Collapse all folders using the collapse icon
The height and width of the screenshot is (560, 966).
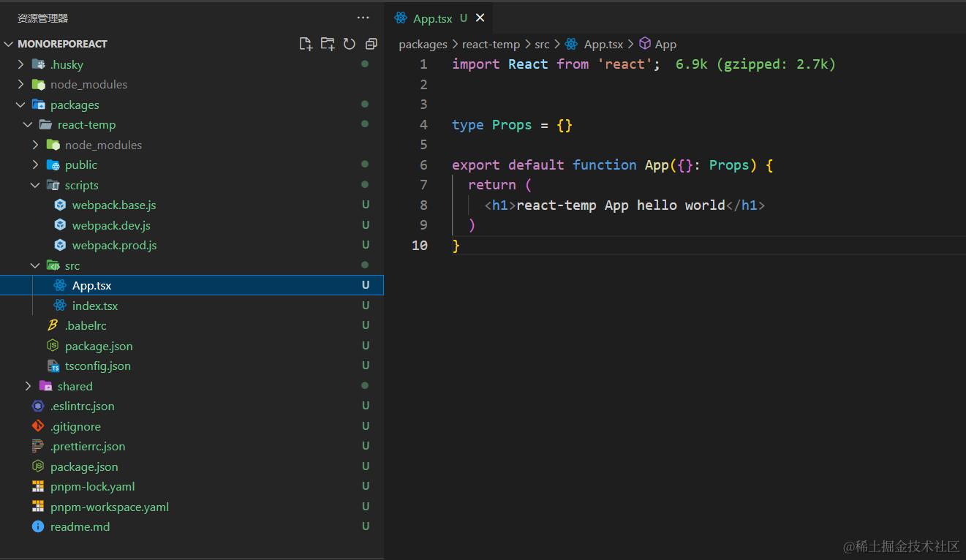tap(371, 44)
